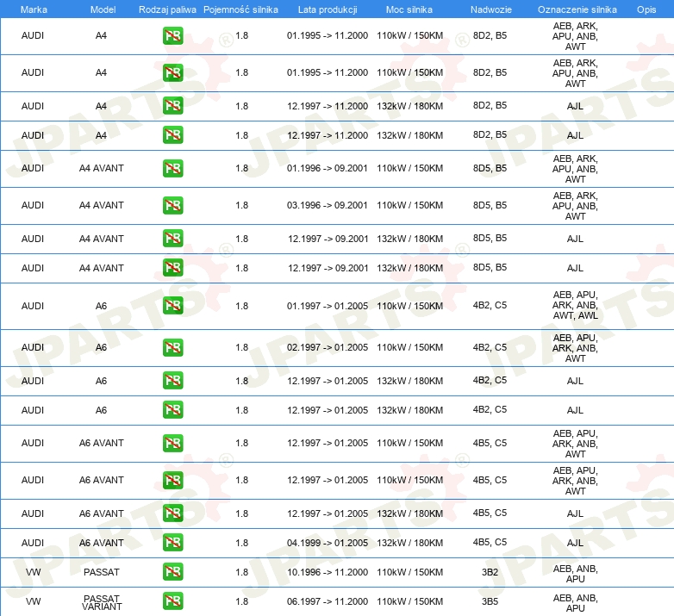
Task: Click the 'Moc silnika' column header
Action: pos(409,9)
